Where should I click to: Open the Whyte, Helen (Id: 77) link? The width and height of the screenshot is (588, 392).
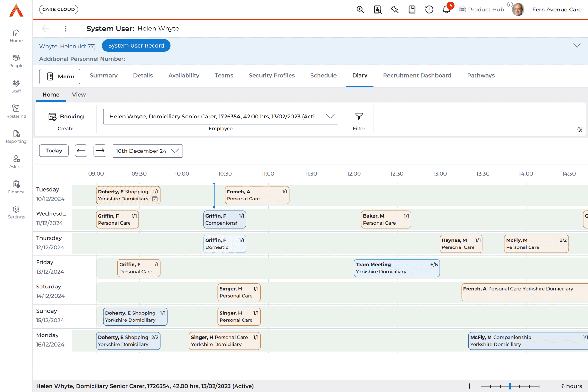point(67,46)
